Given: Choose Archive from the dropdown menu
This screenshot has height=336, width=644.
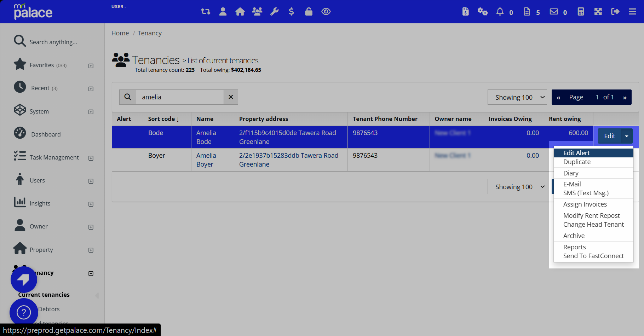Looking at the screenshot, I should (593, 236).
